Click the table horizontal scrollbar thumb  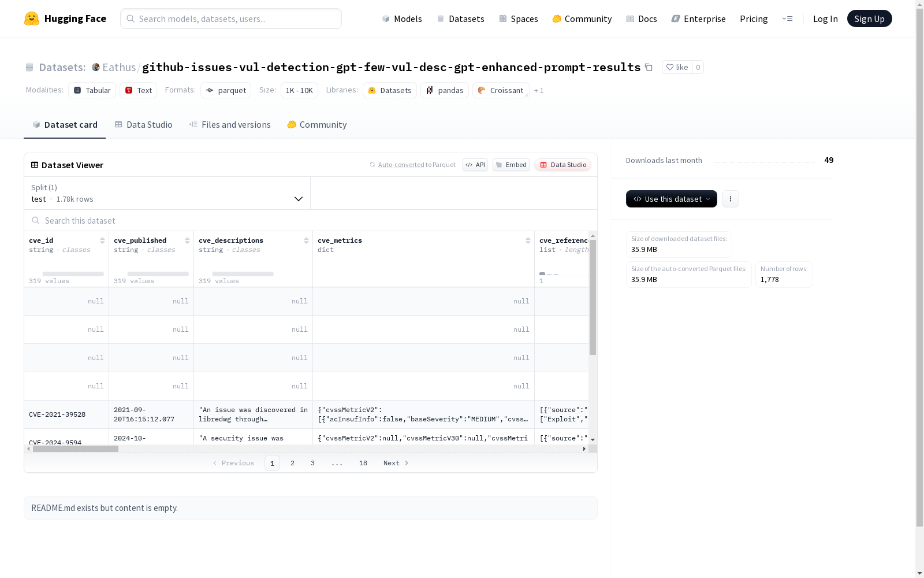[76, 449]
